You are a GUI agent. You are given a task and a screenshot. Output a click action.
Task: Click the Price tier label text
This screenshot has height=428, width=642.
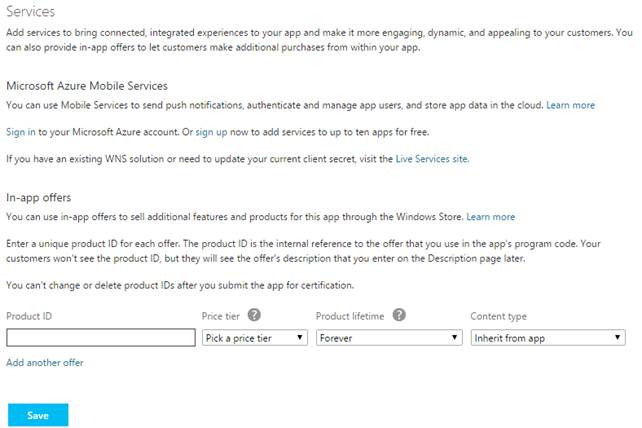click(221, 316)
